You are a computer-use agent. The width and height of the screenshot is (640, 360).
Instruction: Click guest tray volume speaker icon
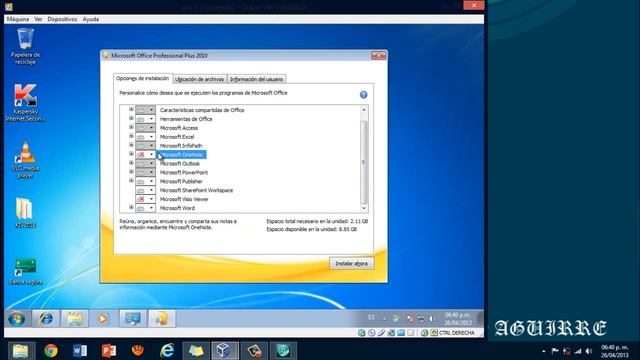click(x=431, y=319)
